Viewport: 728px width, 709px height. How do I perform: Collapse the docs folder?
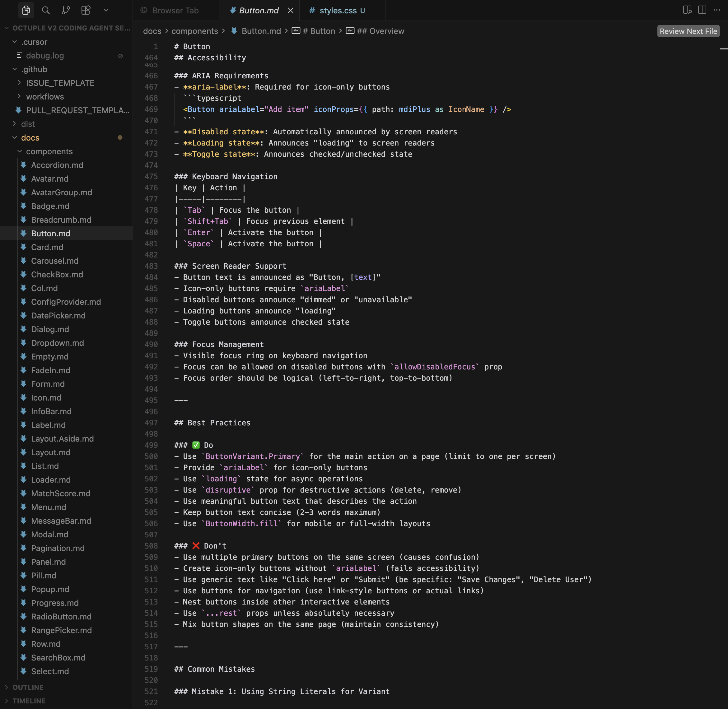(x=15, y=137)
